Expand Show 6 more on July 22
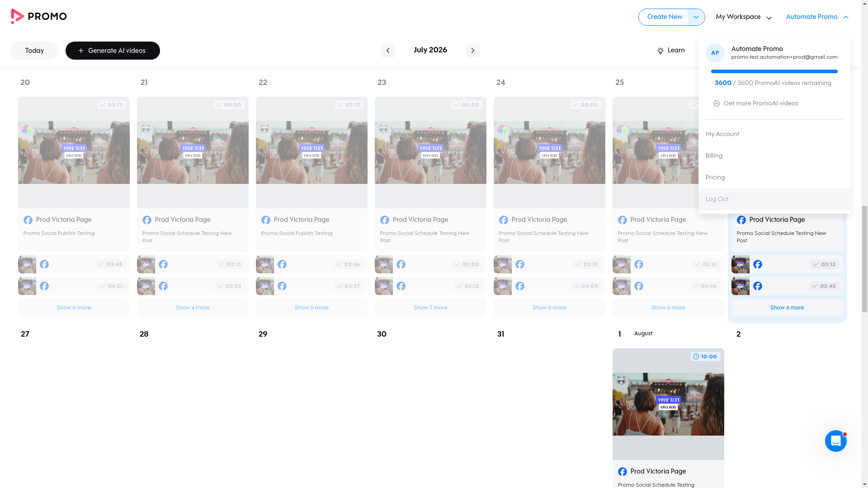The width and height of the screenshot is (868, 488). tap(311, 308)
